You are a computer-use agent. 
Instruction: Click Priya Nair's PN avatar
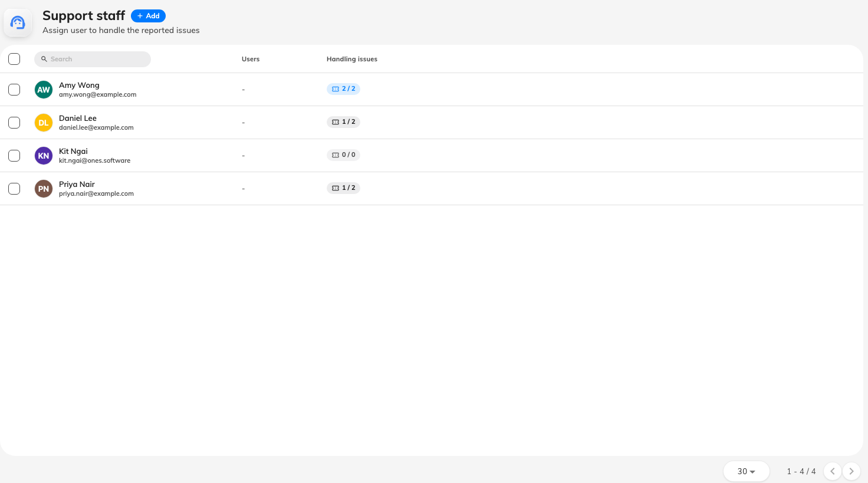[x=44, y=189]
